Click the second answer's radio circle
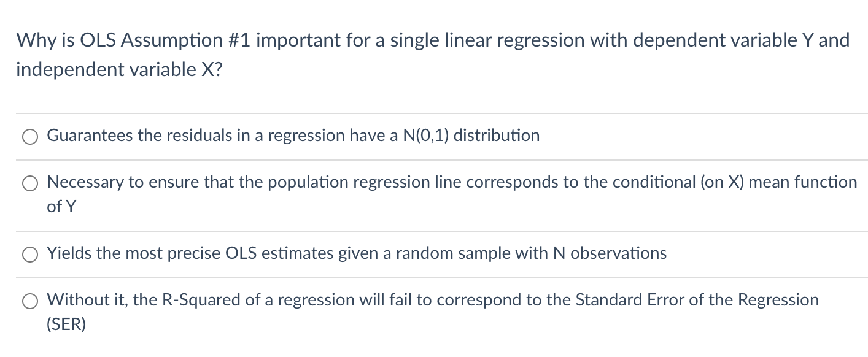The image size is (868, 357). click(x=29, y=183)
